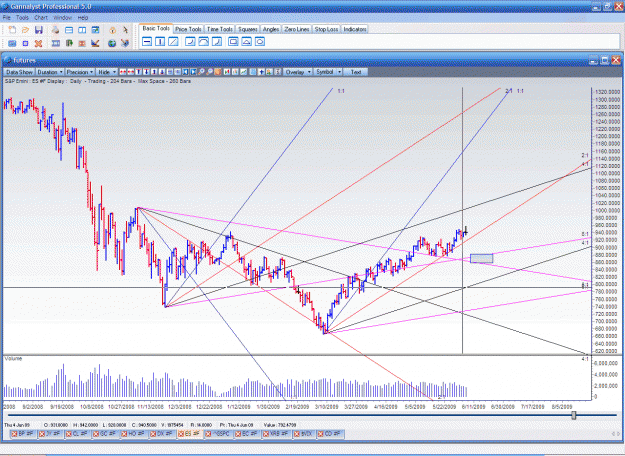
Task: Click the tile windows horizontally icon
Action: click(69, 30)
